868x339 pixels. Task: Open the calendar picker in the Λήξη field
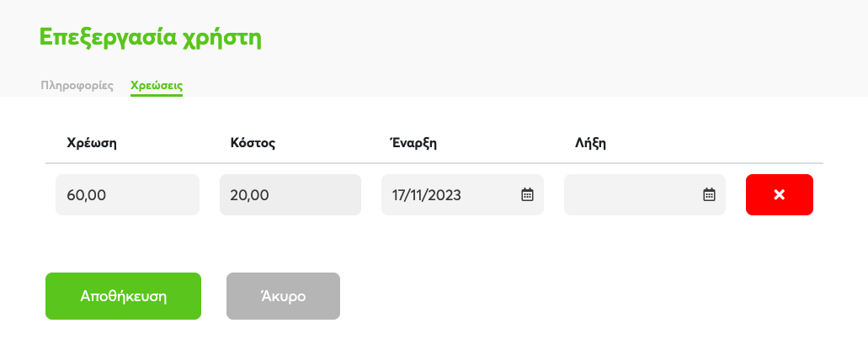709,194
